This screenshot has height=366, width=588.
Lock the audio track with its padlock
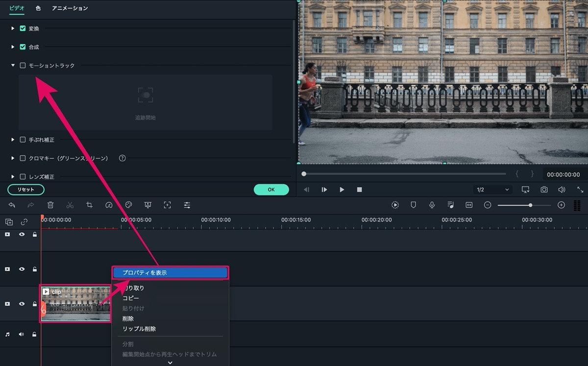tap(34, 335)
